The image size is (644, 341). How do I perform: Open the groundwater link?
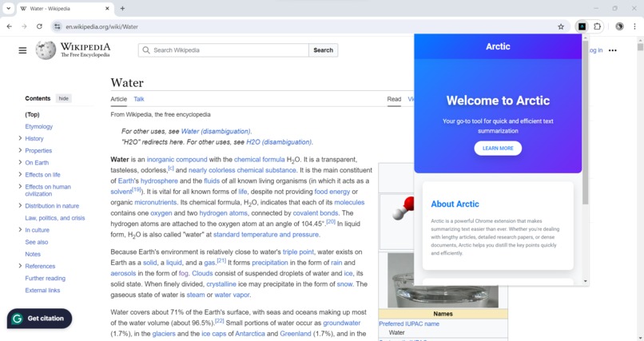(342, 323)
